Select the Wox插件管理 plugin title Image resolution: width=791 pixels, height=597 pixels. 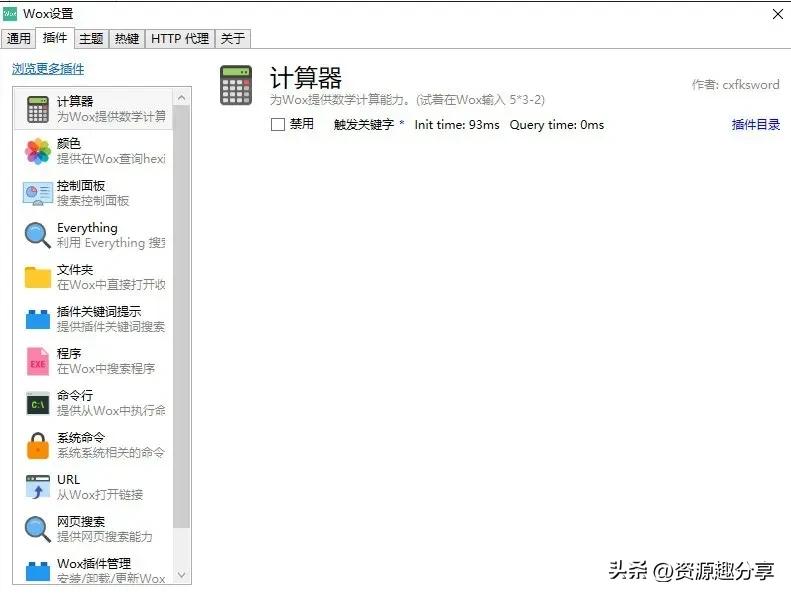pyautogui.click(x=94, y=563)
